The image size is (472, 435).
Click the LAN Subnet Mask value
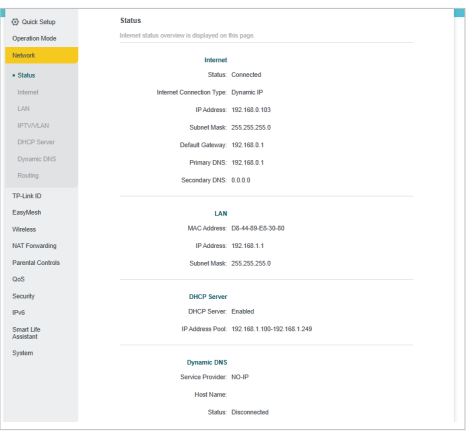(x=251, y=264)
